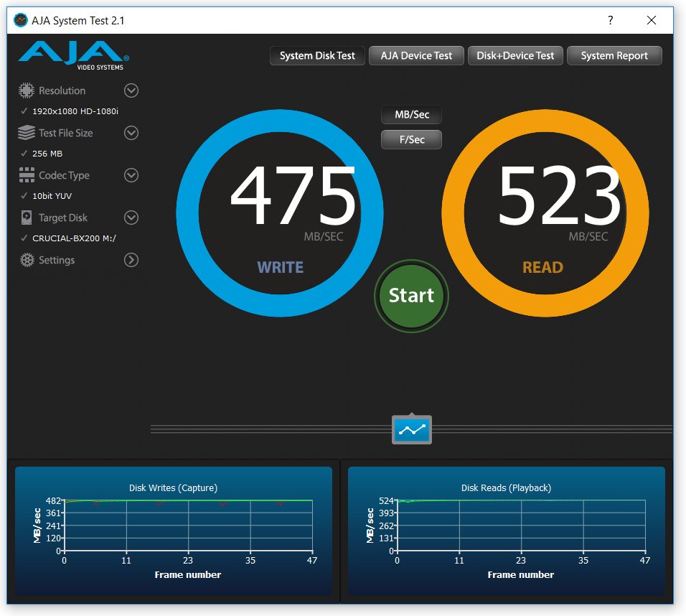Expand the Test File Size dropdown arrow

[x=131, y=133]
